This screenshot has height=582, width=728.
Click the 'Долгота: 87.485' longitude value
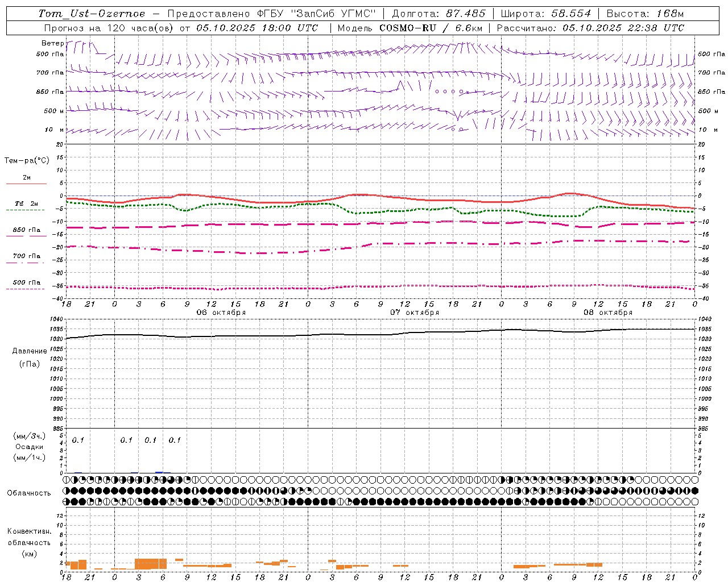tap(439, 14)
